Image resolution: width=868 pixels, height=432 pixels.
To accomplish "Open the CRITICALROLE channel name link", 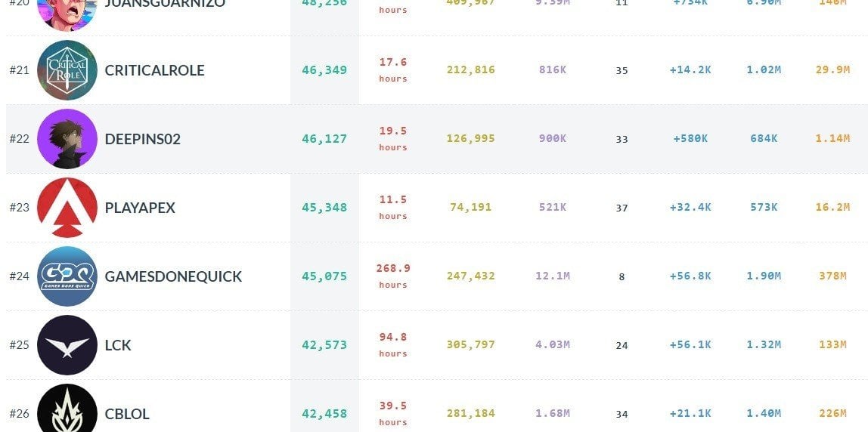I will [154, 70].
